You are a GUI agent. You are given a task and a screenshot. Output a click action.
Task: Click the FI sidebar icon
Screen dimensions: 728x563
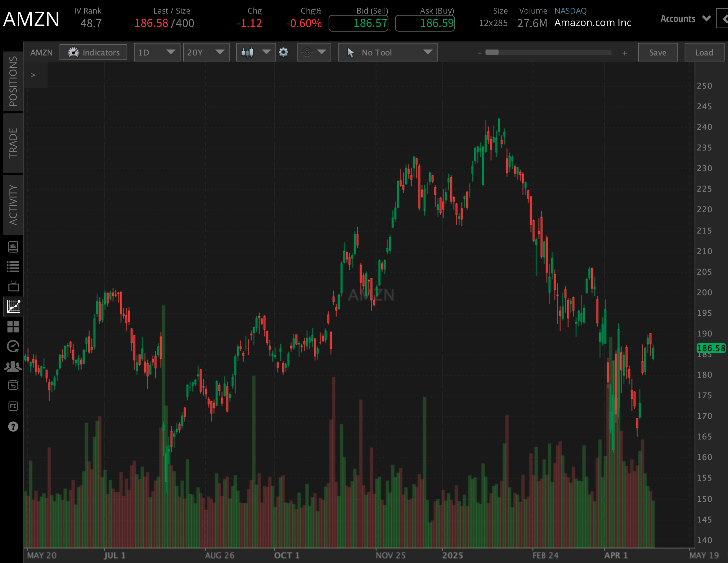pyautogui.click(x=13, y=406)
